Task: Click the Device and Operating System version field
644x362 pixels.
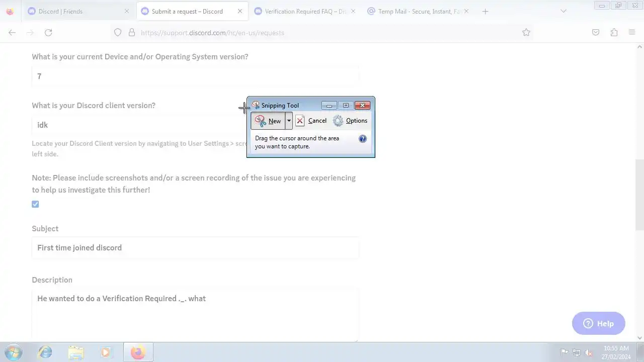Action: click(195, 76)
